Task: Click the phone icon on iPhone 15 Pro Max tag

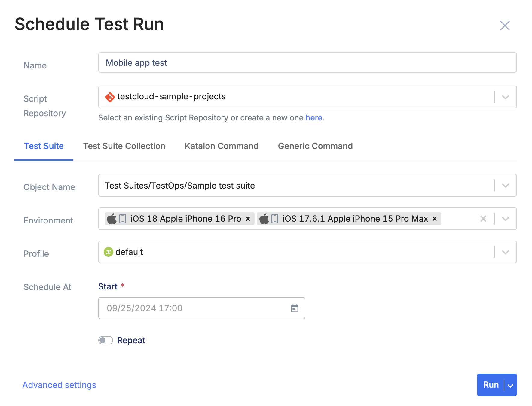Action: pyautogui.click(x=275, y=219)
